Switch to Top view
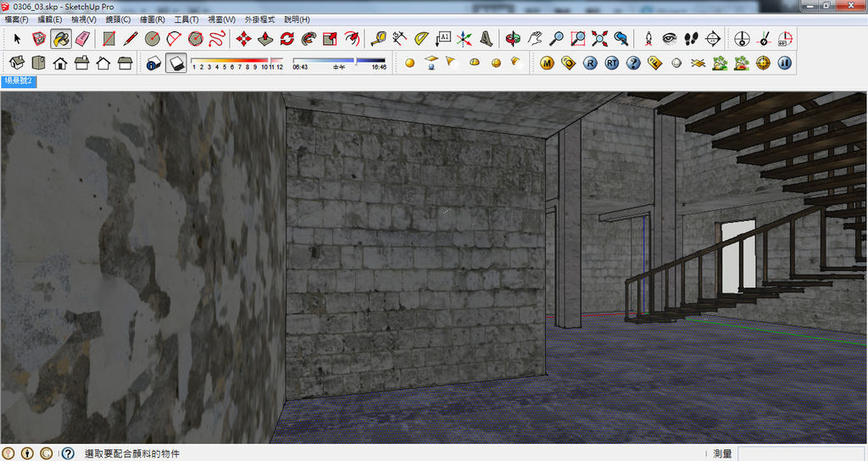This screenshot has width=868, height=461. (x=39, y=63)
